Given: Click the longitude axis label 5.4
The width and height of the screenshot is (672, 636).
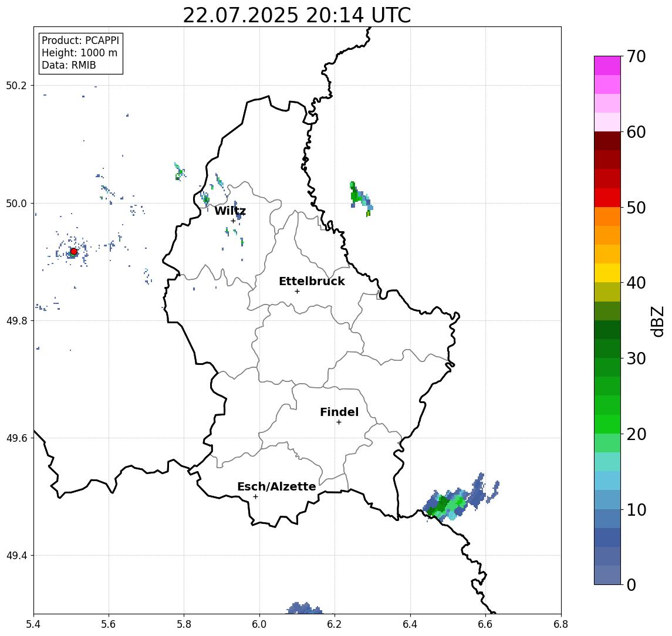Looking at the screenshot, I should (33, 624).
